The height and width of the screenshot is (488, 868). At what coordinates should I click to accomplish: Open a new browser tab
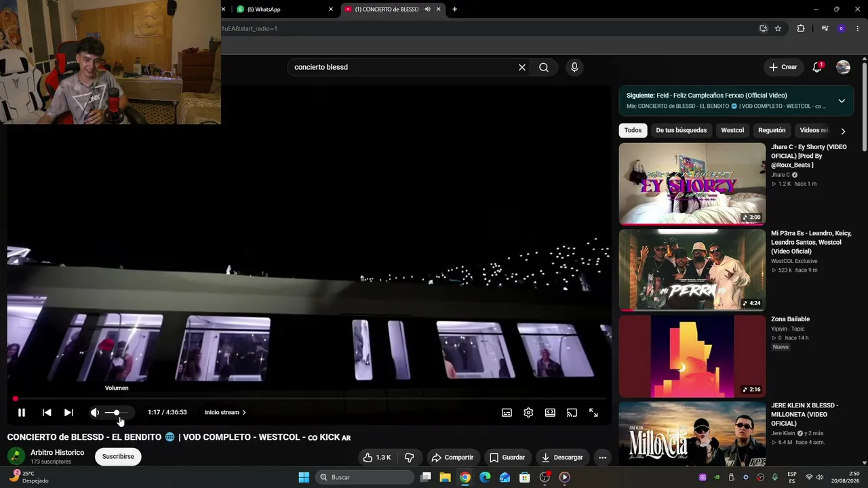tap(454, 9)
